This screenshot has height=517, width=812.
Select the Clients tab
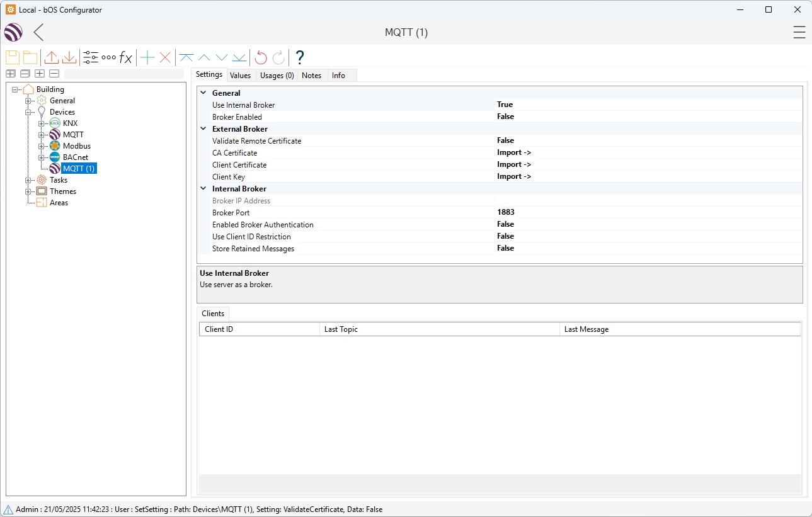pyautogui.click(x=213, y=314)
